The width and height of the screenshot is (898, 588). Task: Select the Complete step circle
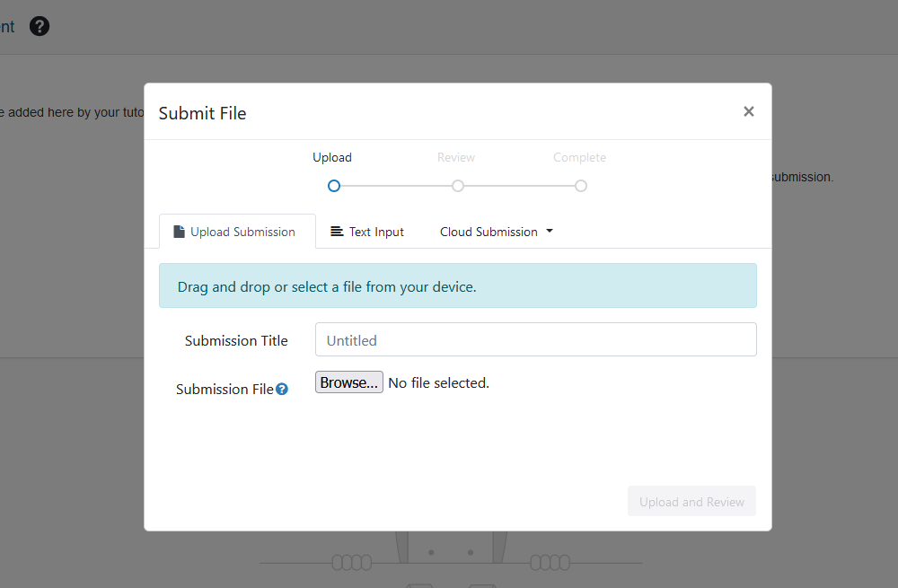pos(581,186)
